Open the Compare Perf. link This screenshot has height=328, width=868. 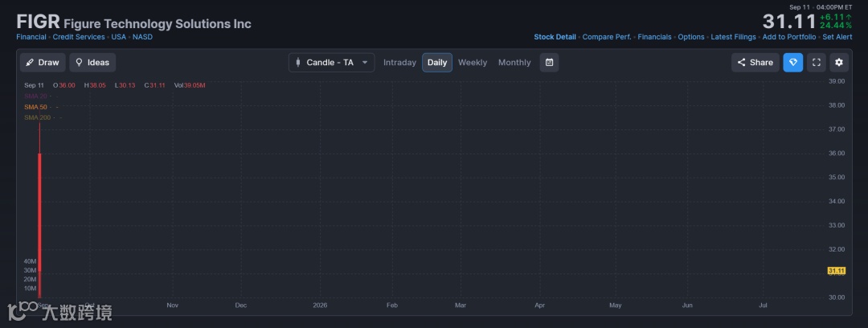point(607,37)
